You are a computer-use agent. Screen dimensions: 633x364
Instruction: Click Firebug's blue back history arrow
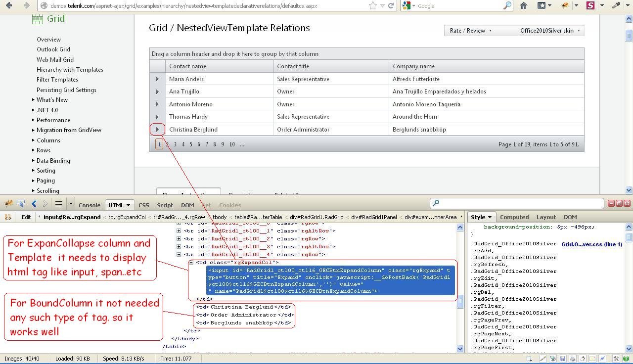[34, 203]
